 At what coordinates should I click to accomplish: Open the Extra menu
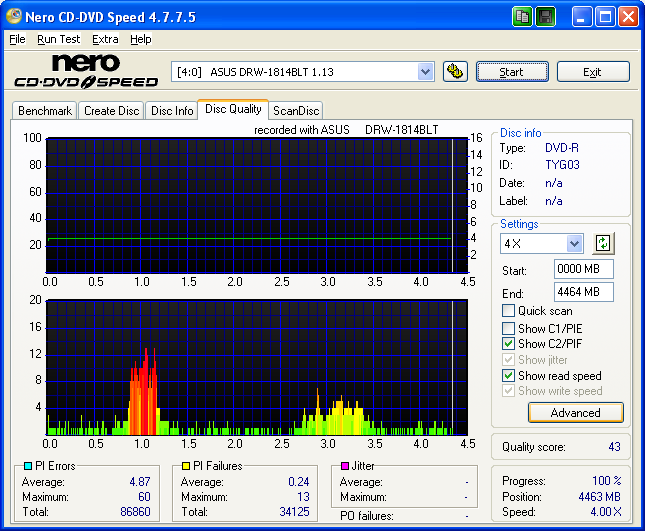pos(105,39)
